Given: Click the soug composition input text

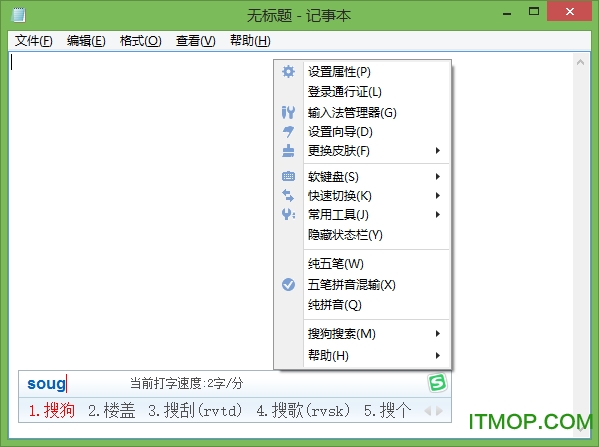Looking at the screenshot, I should coord(47,383).
